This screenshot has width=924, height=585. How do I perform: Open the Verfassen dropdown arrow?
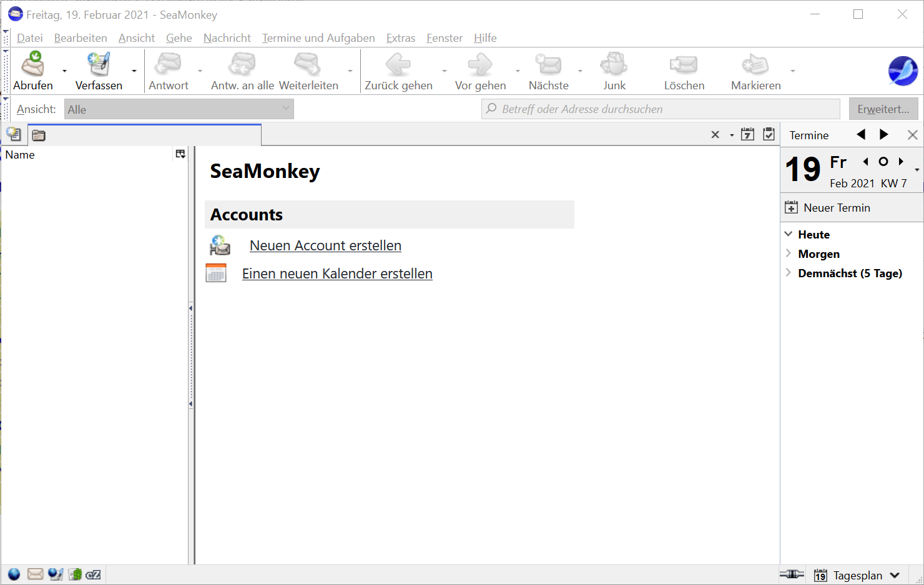point(134,71)
